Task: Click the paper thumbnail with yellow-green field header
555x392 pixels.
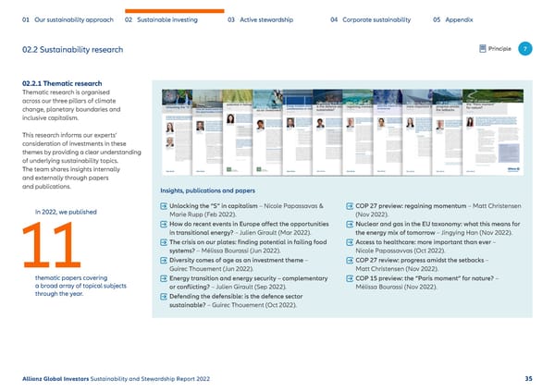Action: click(x=237, y=132)
